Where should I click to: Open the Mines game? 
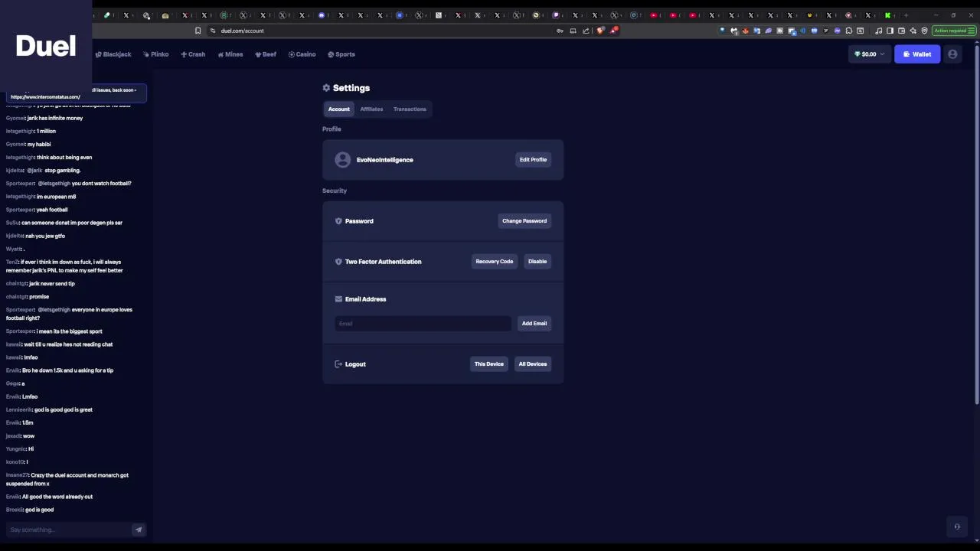click(230, 54)
